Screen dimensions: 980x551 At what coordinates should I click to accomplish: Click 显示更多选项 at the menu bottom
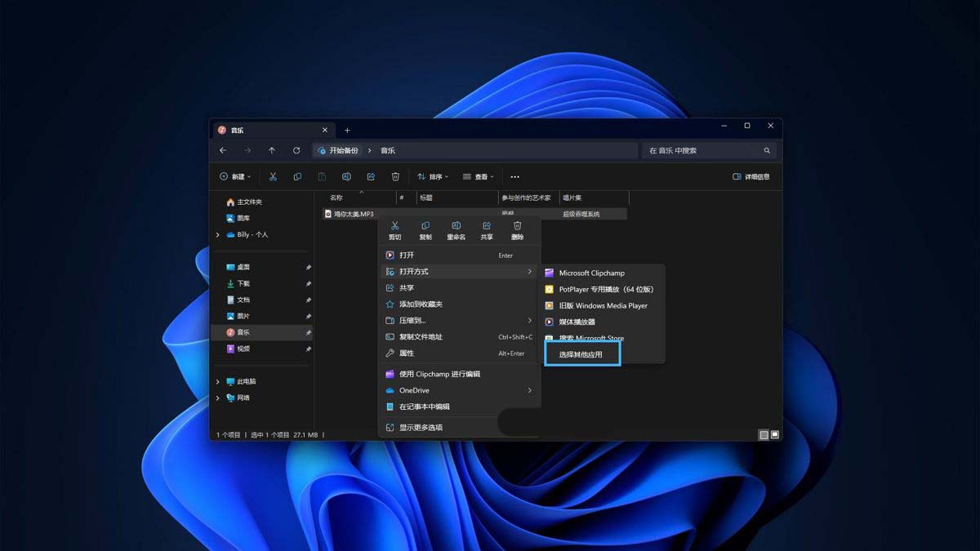coord(421,427)
